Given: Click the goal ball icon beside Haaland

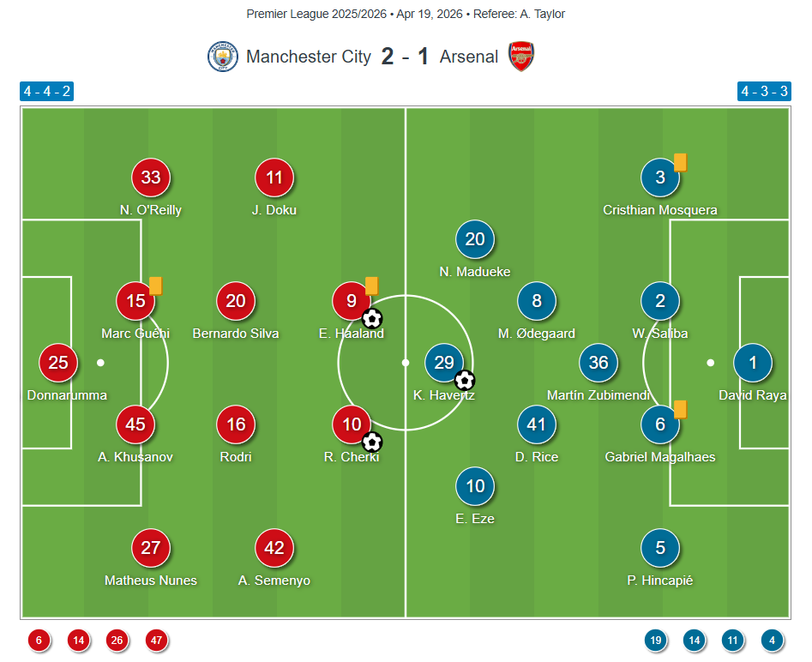Looking at the screenshot, I should tap(372, 319).
